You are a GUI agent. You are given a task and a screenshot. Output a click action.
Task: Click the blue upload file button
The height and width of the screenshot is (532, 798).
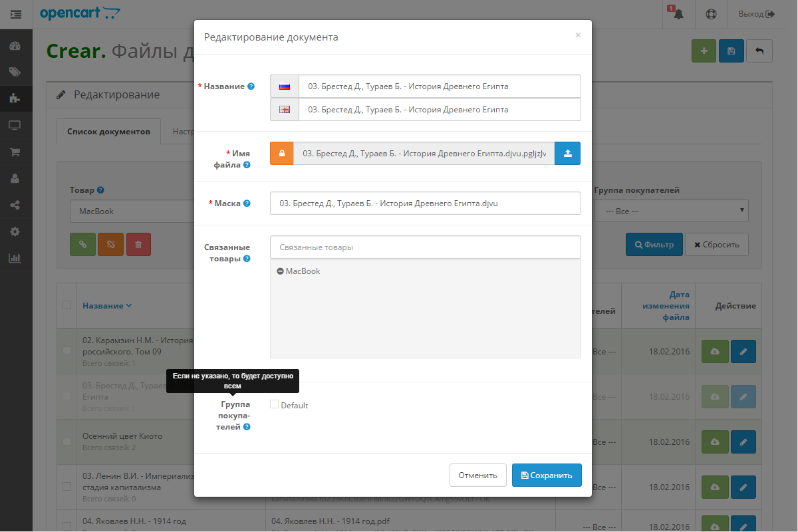pos(568,153)
